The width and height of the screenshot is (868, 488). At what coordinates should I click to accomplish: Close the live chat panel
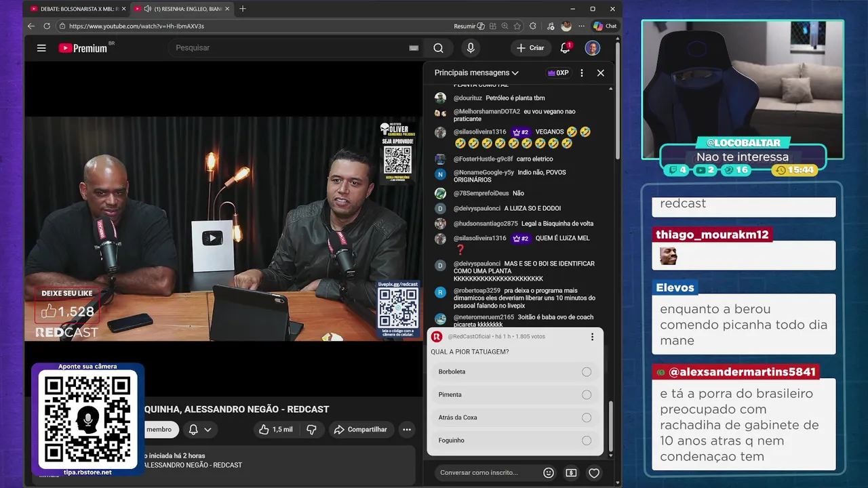pos(600,73)
